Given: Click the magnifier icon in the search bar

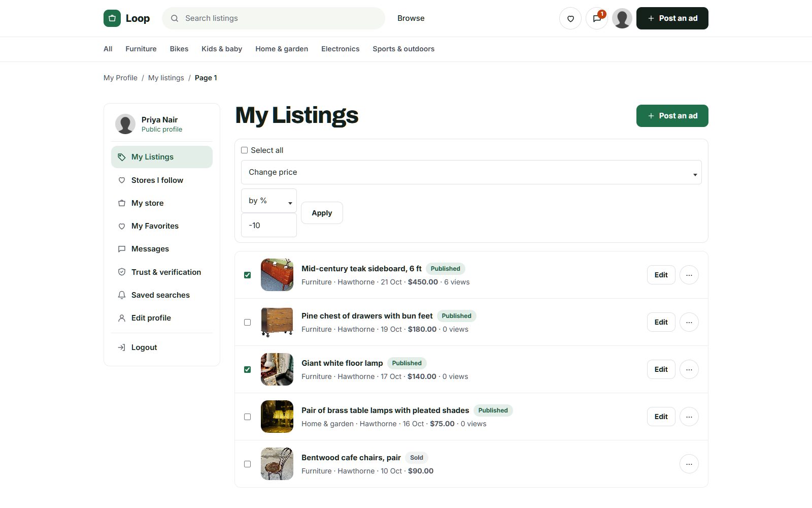Looking at the screenshot, I should point(175,18).
